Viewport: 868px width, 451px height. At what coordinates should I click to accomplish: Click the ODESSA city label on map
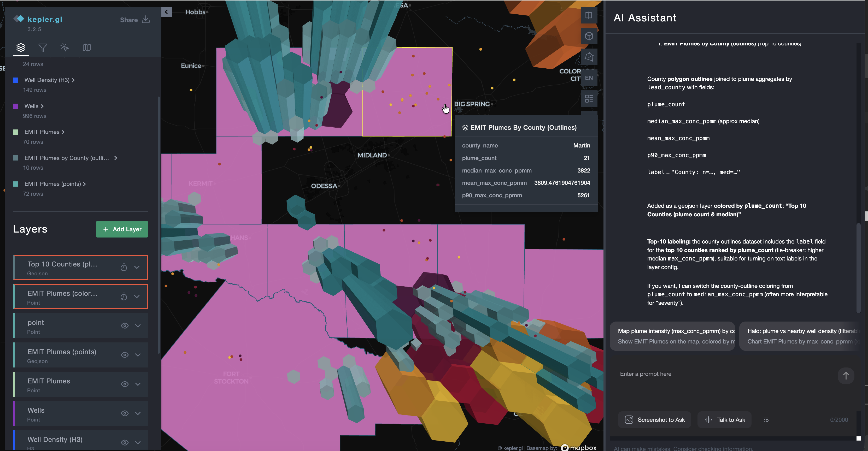324,186
